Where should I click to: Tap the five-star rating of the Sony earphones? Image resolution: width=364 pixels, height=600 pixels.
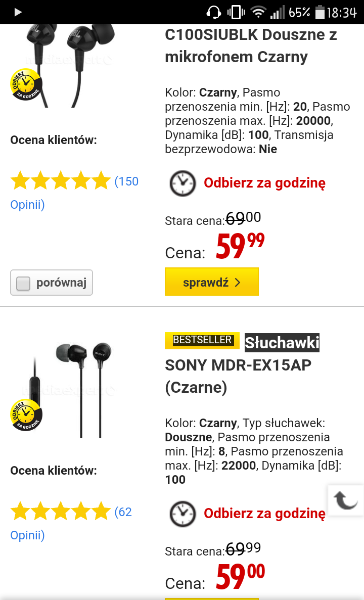click(60, 512)
